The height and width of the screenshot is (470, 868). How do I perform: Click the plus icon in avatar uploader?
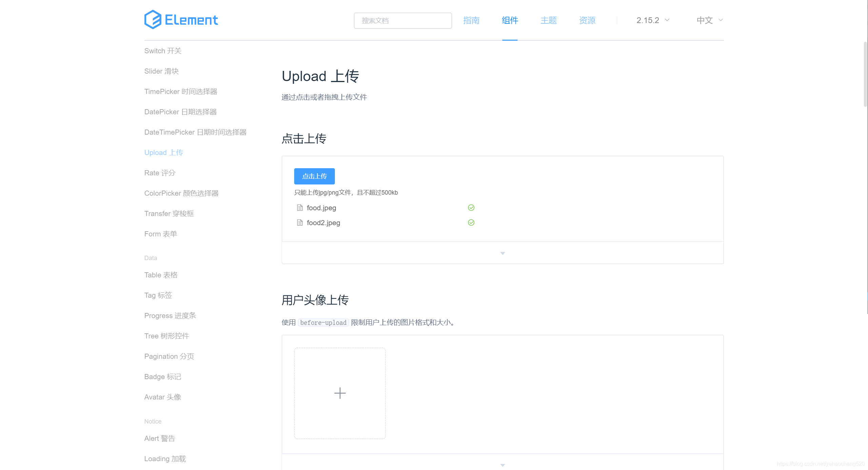[340, 393]
